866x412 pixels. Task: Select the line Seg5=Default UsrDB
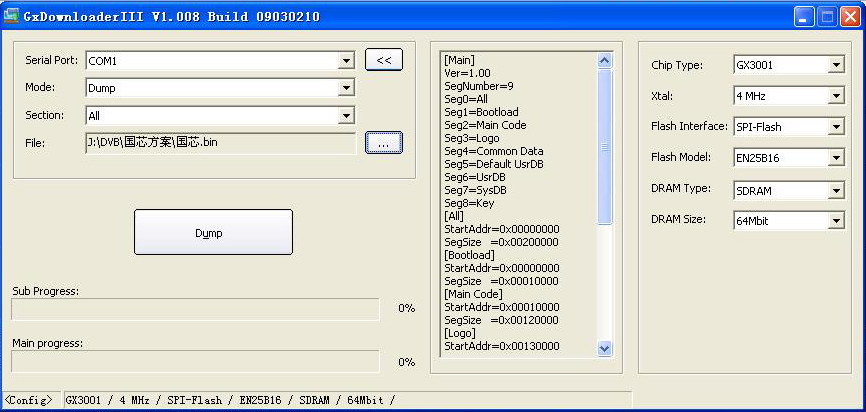pyautogui.click(x=494, y=164)
